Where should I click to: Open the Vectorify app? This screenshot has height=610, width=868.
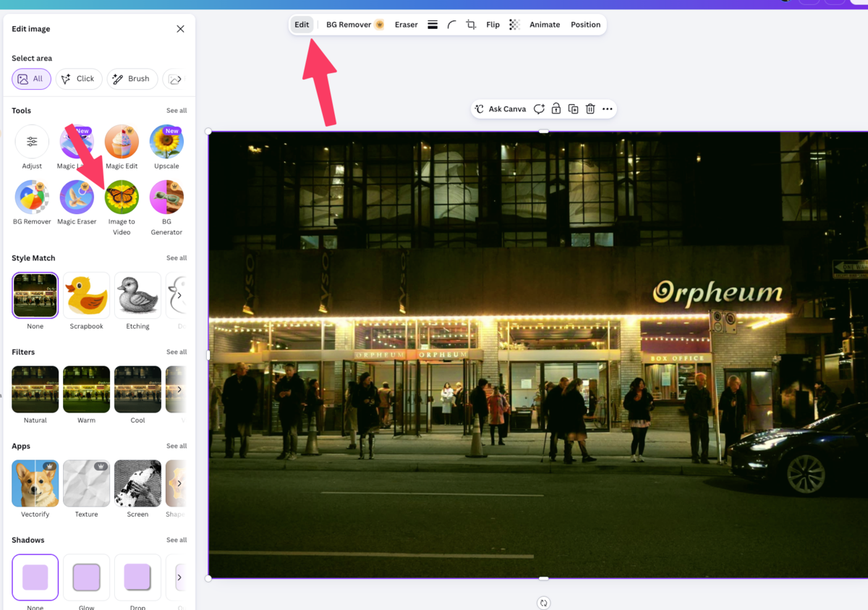(35, 483)
